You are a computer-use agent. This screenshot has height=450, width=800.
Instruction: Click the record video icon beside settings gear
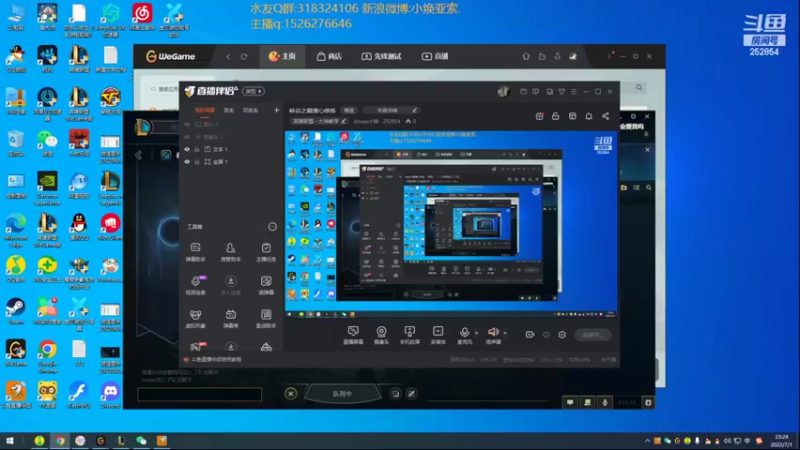(530, 335)
